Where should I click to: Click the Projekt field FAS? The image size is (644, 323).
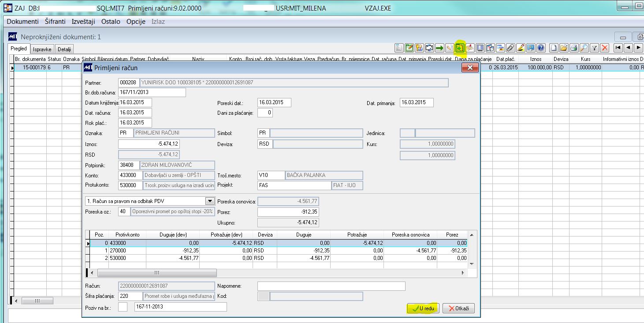tap(294, 185)
